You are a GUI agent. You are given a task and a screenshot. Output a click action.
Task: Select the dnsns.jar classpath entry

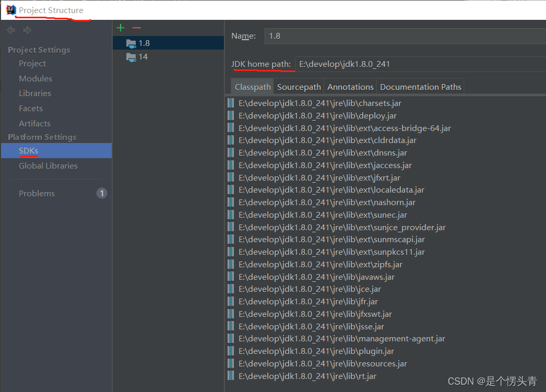pos(323,153)
